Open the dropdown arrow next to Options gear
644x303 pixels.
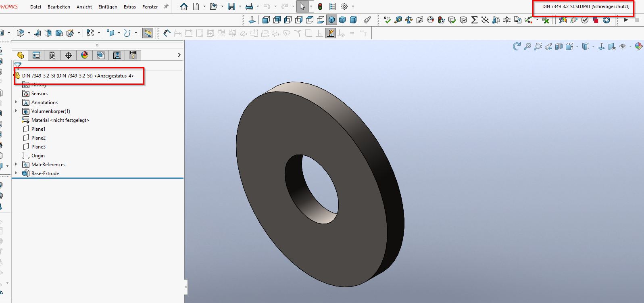353,6
